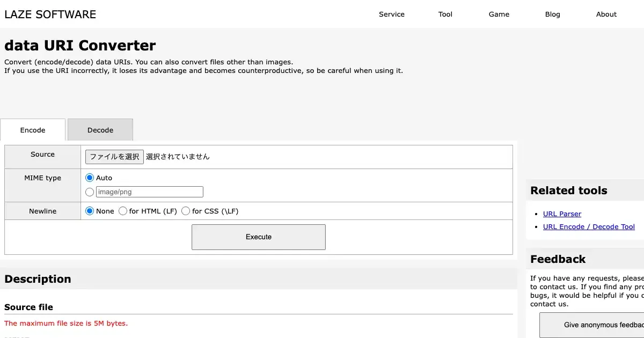Go to the Game section
The image size is (644, 338).
499,14
